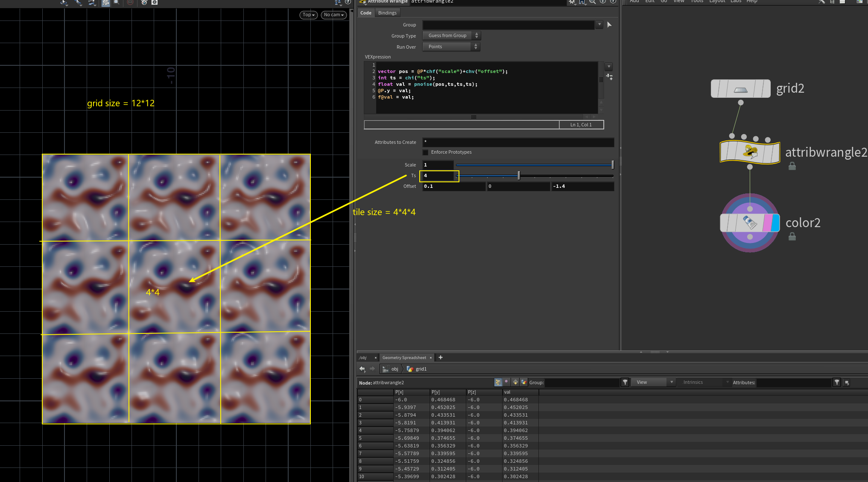868x482 pixels.
Task: Toggle the lock flag under color2
Action: pyautogui.click(x=792, y=237)
